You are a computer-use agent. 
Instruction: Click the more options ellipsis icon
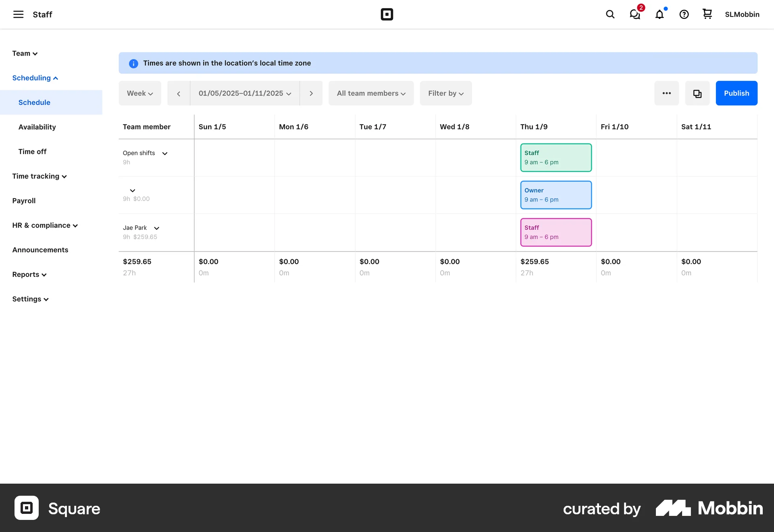click(666, 93)
